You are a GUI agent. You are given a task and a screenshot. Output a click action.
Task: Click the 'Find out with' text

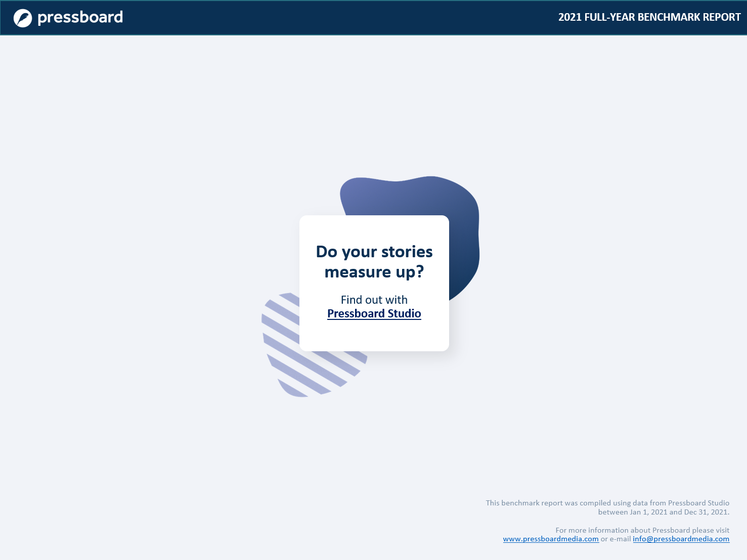pos(374,299)
